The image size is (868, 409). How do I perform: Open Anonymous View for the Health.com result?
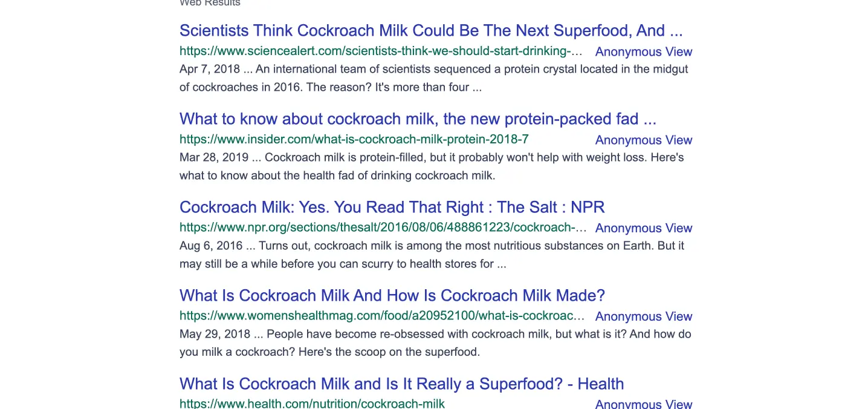pyautogui.click(x=643, y=404)
